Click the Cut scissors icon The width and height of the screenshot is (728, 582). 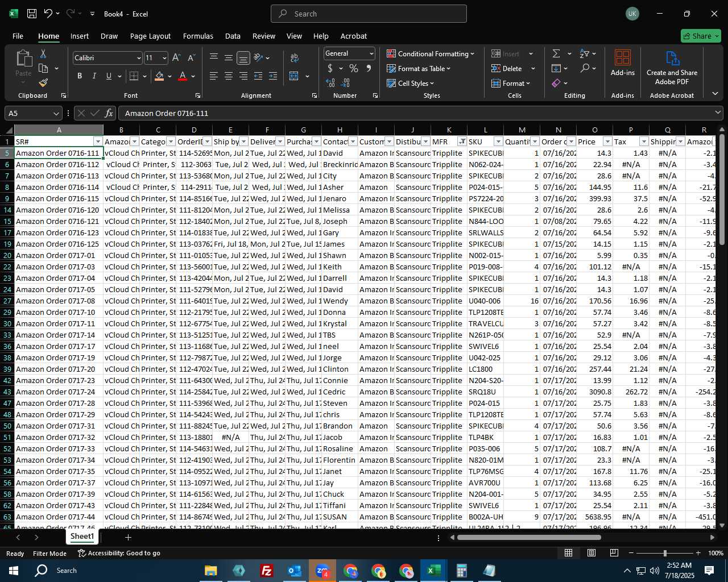(43, 54)
